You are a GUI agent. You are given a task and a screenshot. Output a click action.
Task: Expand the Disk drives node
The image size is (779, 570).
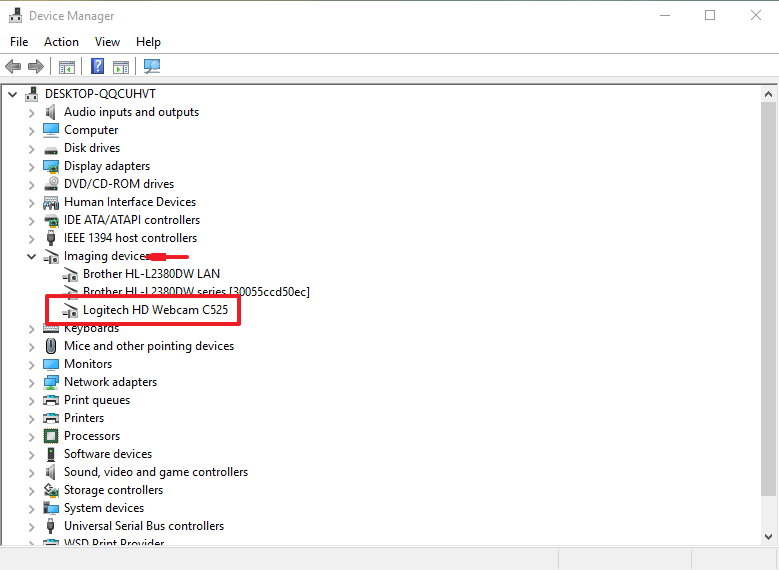click(x=32, y=149)
